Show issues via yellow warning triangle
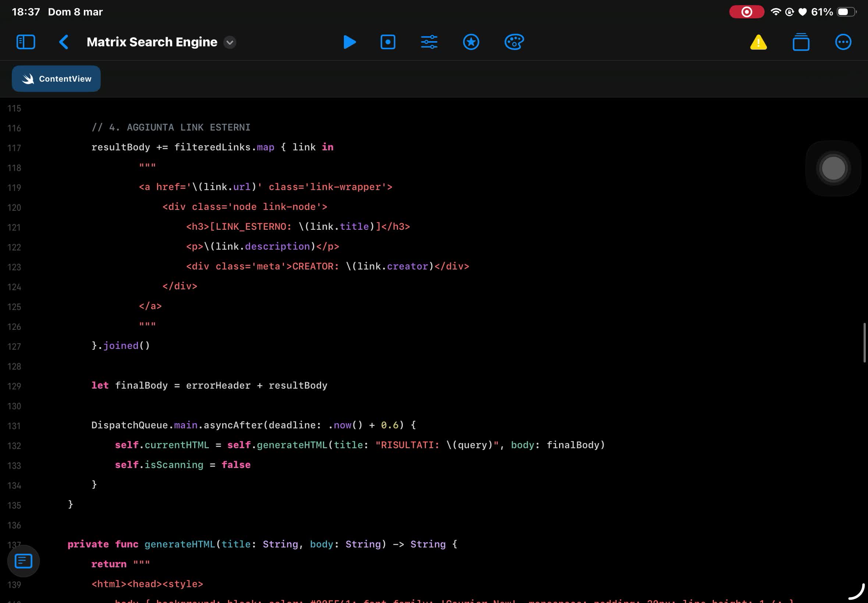 [x=758, y=42]
